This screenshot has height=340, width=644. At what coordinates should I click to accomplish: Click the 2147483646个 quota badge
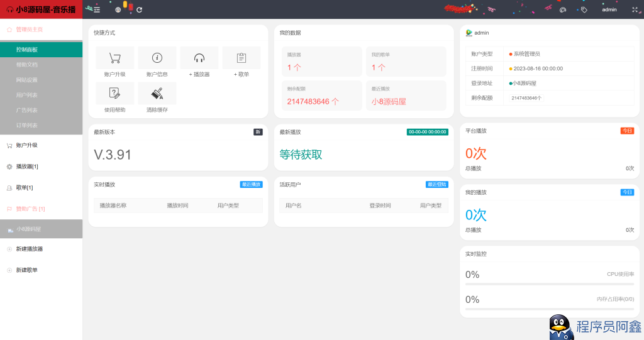click(526, 98)
